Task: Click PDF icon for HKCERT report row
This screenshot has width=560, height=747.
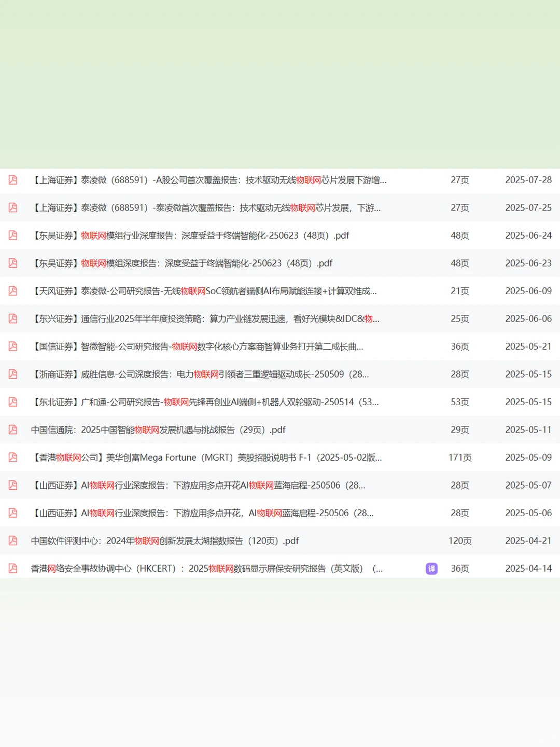Action: pos(13,569)
